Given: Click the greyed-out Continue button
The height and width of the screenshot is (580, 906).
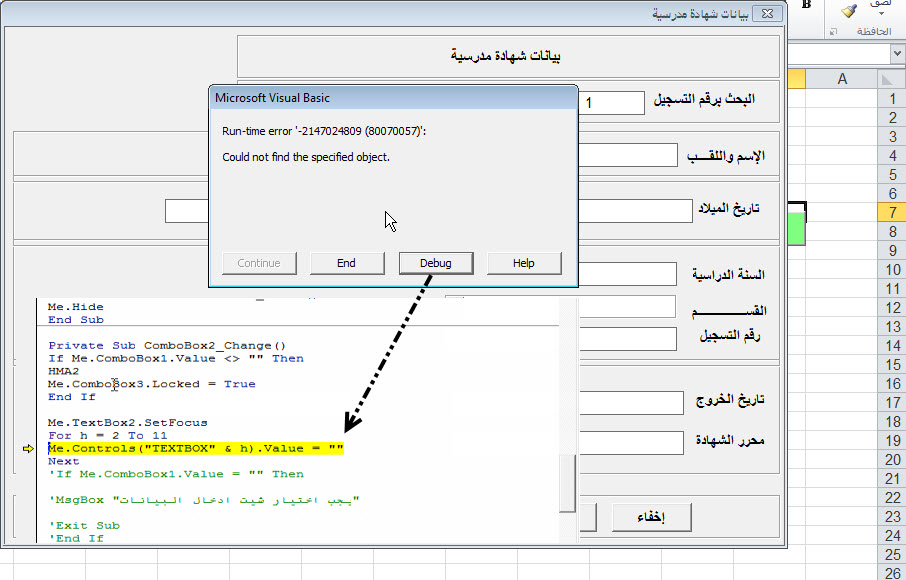Looking at the screenshot, I should (x=259, y=263).
